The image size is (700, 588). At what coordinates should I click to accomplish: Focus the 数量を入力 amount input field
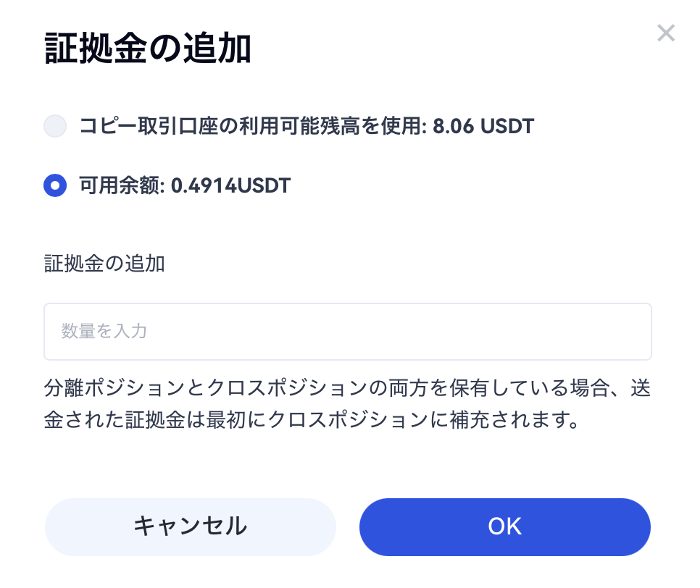(x=348, y=332)
